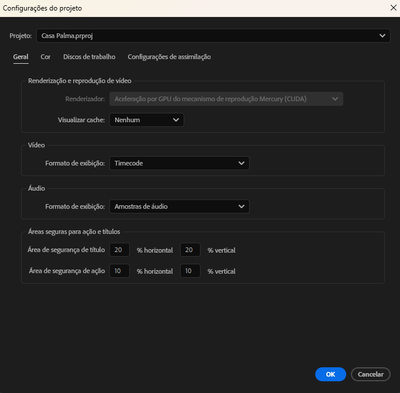
Task: Expand the video Formato de exibição Timecode dropdown
Action: click(179, 163)
